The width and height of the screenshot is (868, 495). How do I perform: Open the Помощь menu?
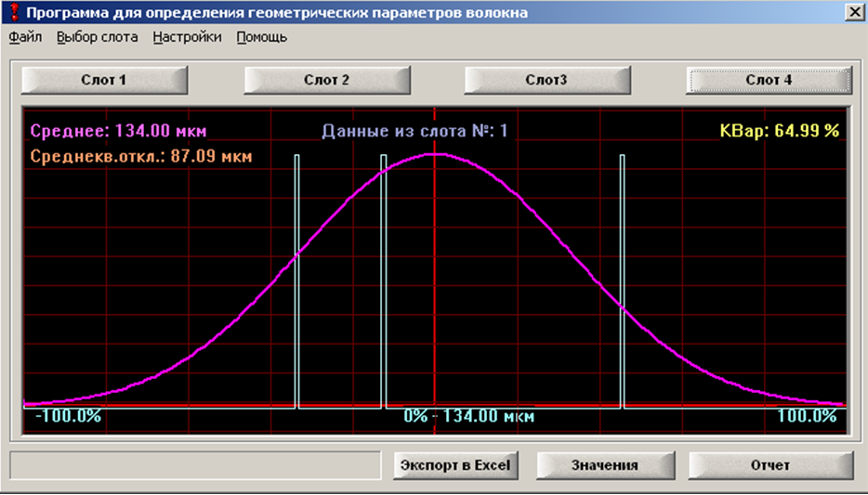pyautogui.click(x=262, y=37)
